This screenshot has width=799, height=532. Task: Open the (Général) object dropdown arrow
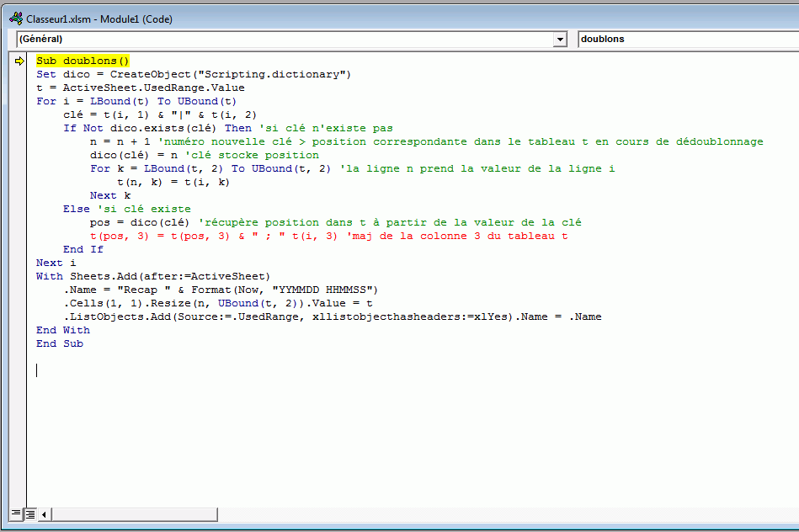coord(560,39)
